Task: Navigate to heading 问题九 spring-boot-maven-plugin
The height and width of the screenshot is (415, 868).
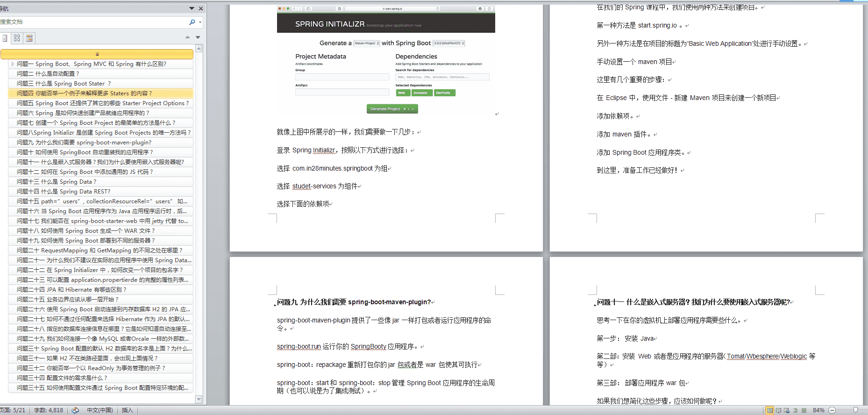Action: [x=101, y=143]
